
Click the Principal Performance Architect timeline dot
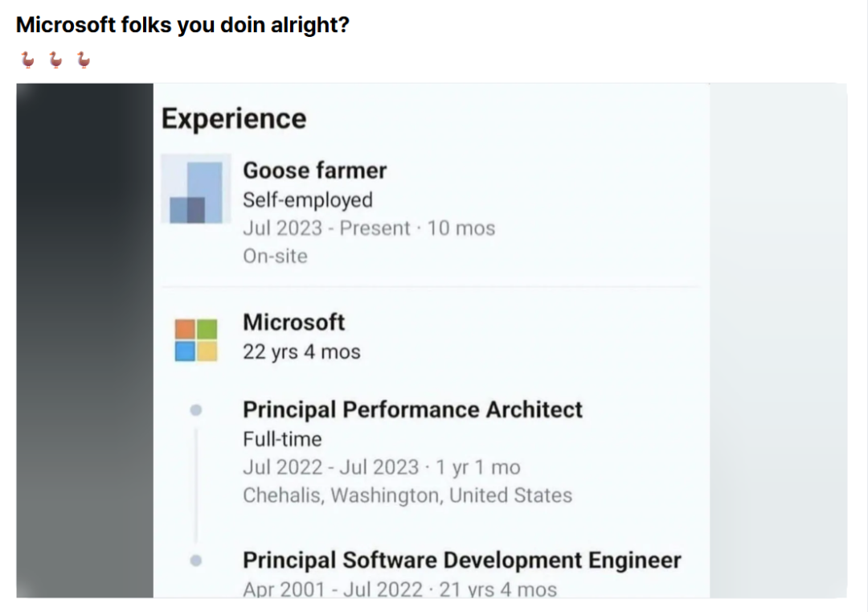click(196, 410)
